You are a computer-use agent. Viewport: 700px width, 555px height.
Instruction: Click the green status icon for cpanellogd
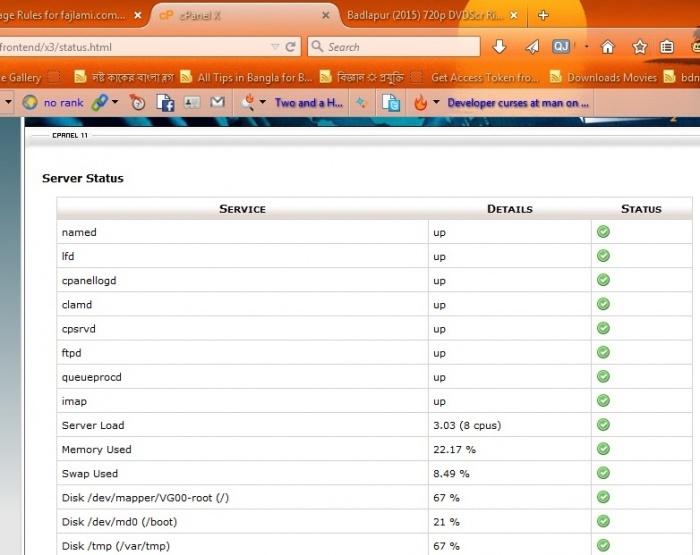(x=604, y=280)
